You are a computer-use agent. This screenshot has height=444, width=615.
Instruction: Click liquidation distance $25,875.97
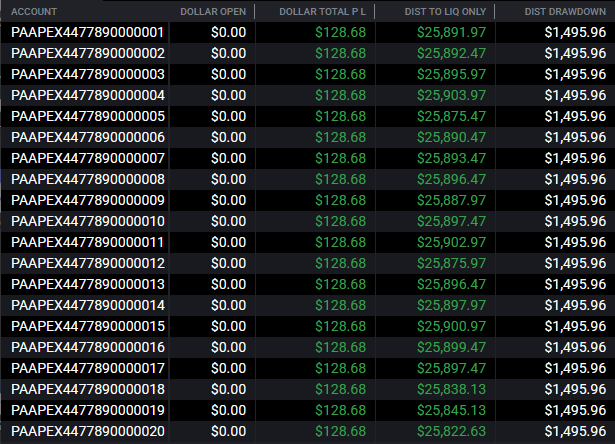click(451, 263)
